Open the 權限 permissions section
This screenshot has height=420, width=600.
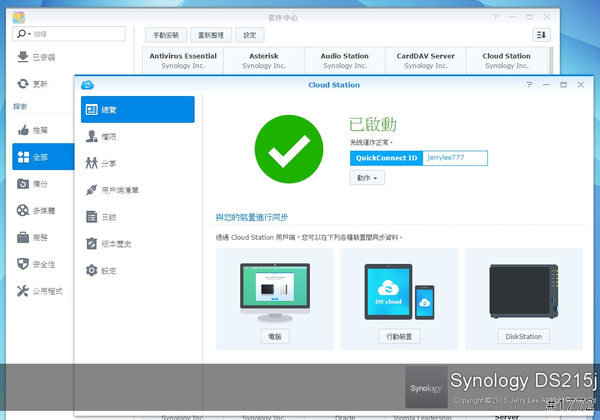coord(136,136)
